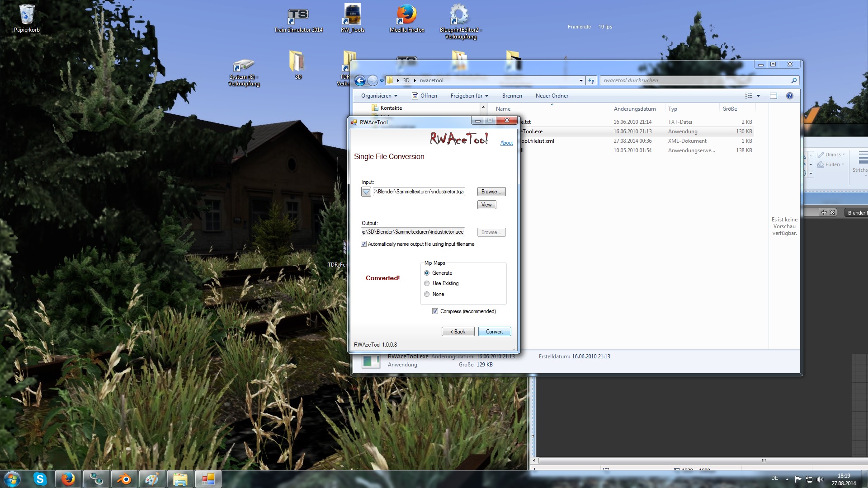This screenshot has height=488, width=868.
Task: Open the Action Center flag tray icon
Action: click(x=798, y=479)
